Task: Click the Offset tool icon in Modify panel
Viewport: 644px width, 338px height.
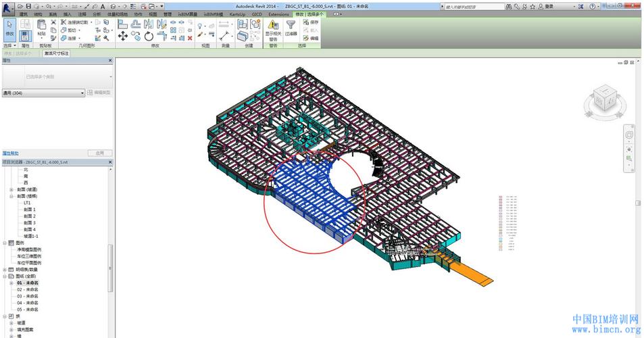Action: click(136, 24)
